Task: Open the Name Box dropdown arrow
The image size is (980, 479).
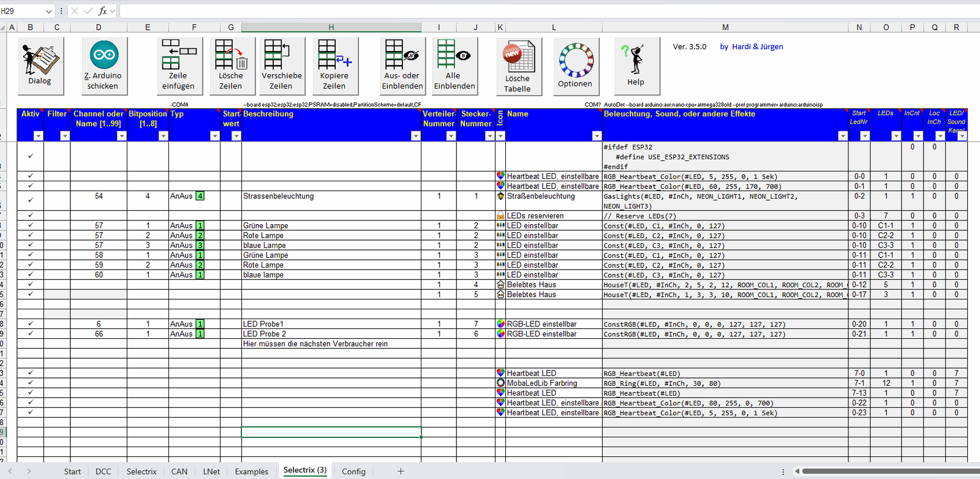Action: pyautogui.click(x=49, y=11)
